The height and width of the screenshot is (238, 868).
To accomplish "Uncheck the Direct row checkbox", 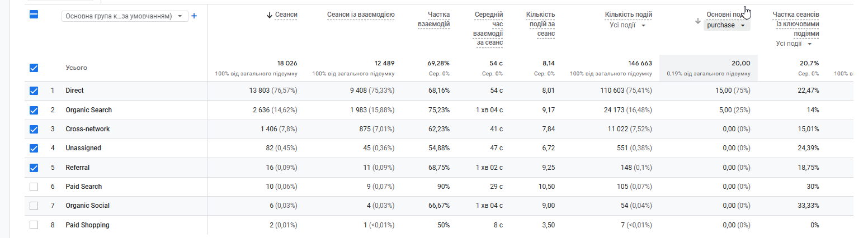I will click(x=34, y=91).
